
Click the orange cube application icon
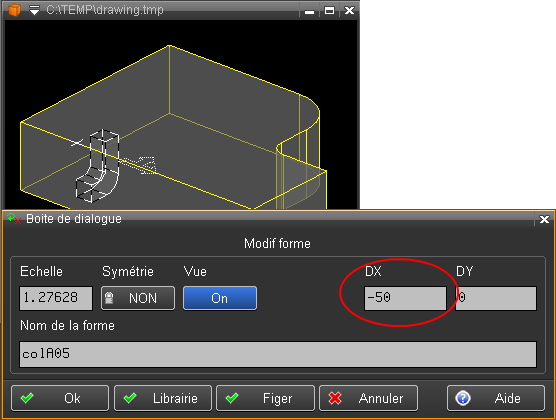[x=14, y=10]
